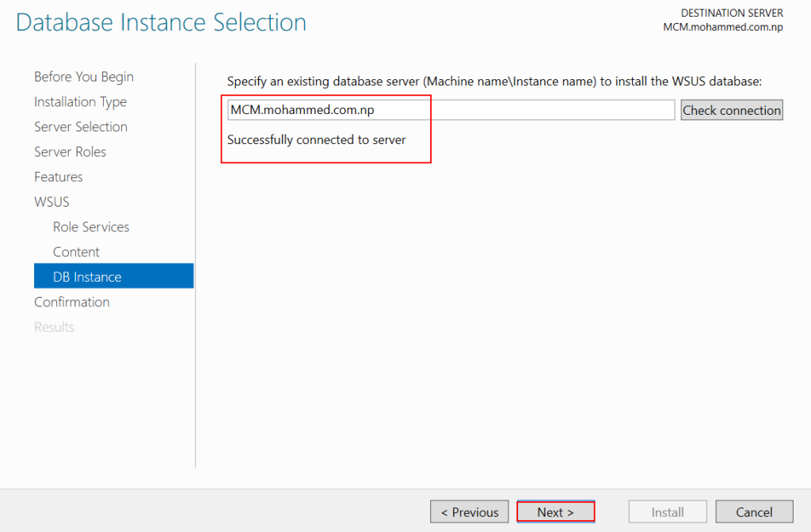Switch to the Server Roles step
811x532 pixels.
tap(70, 152)
